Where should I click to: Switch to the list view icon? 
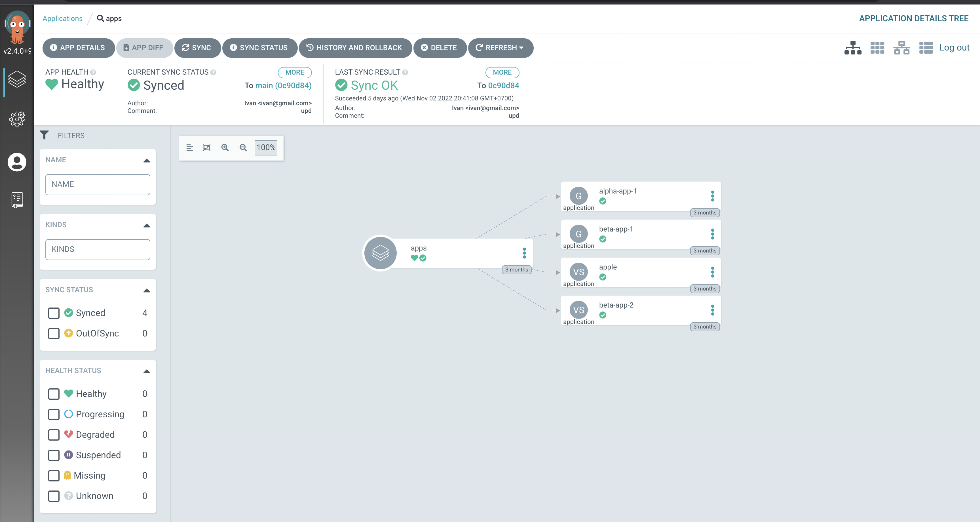coord(926,48)
